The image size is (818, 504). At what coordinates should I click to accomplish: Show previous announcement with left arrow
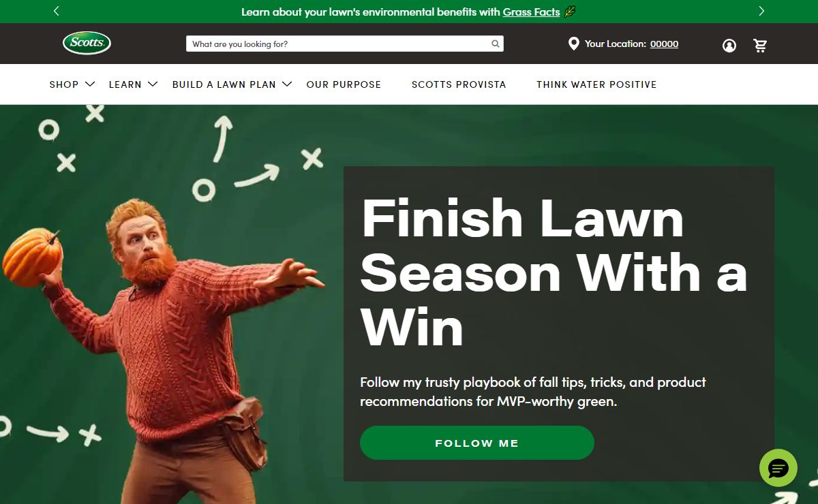pos(56,11)
